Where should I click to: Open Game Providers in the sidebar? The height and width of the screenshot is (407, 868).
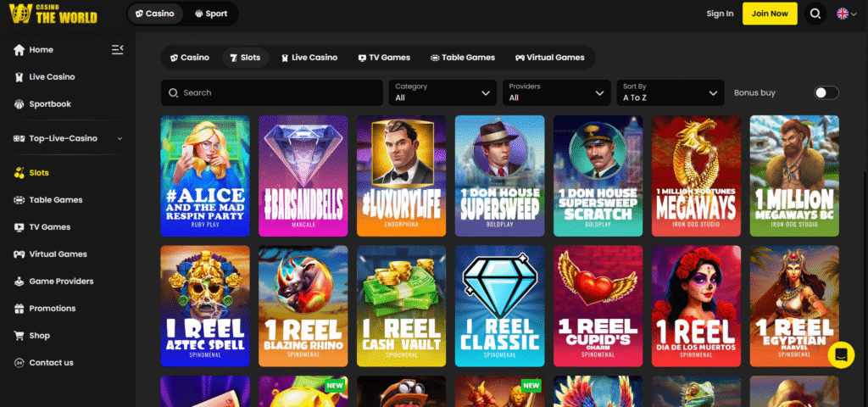pyautogui.click(x=61, y=282)
